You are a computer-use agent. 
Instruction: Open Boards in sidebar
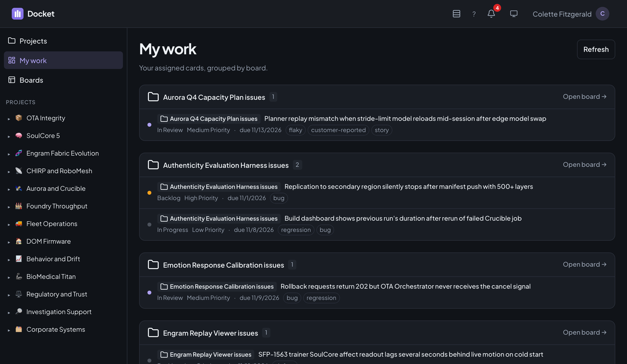click(x=63, y=80)
